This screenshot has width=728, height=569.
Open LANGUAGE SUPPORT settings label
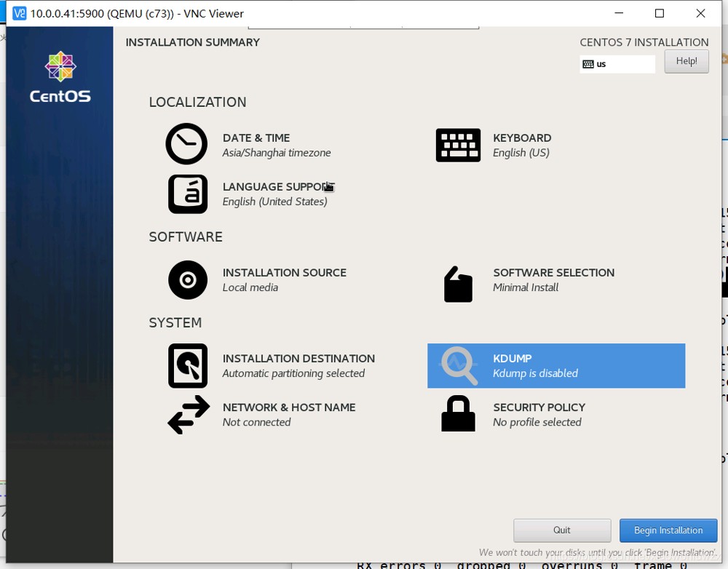tap(277, 186)
